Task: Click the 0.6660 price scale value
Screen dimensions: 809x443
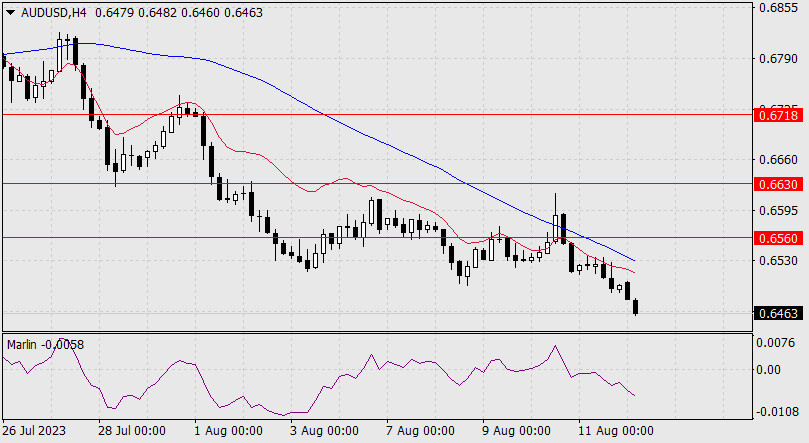Action: (x=778, y=160)
